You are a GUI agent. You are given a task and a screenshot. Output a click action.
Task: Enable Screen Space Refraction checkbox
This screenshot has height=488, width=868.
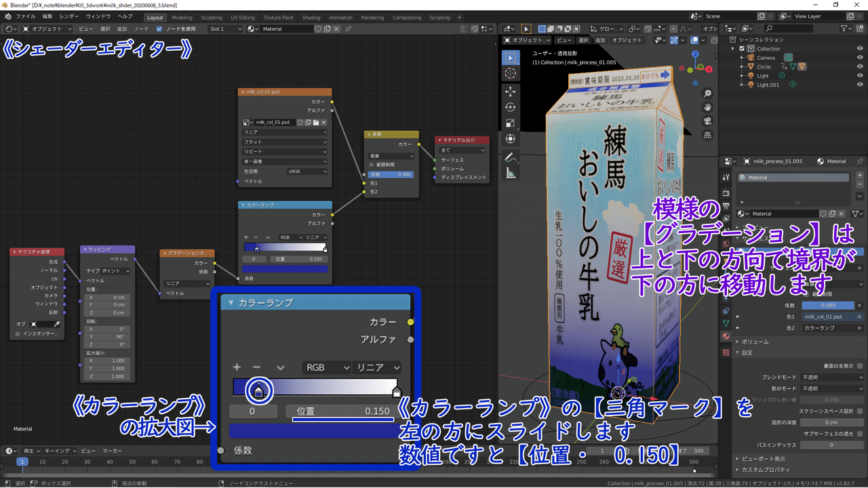coord(860,411)
